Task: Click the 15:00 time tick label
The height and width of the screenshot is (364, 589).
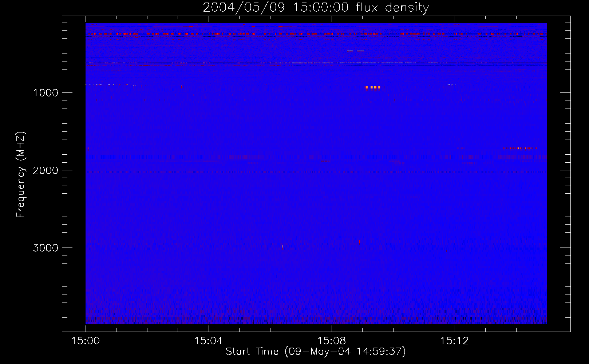Action: tap(86, 341)
